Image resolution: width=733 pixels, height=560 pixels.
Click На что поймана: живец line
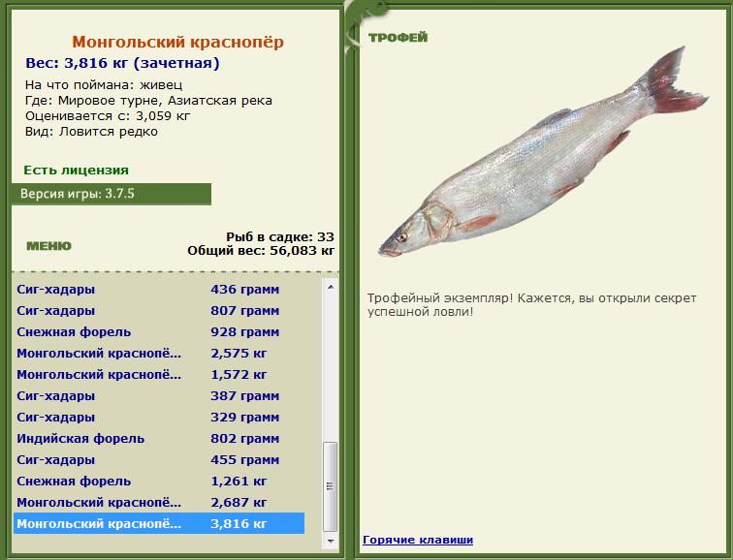coord(104,85)
